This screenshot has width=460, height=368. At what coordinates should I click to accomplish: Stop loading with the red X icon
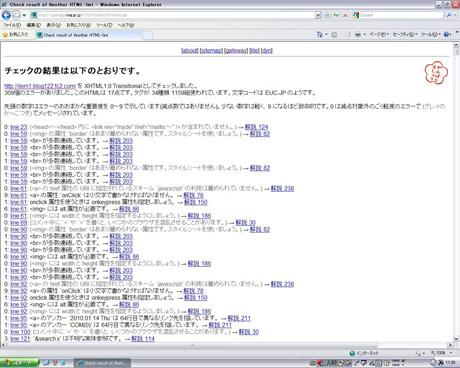tap(345, 15)
